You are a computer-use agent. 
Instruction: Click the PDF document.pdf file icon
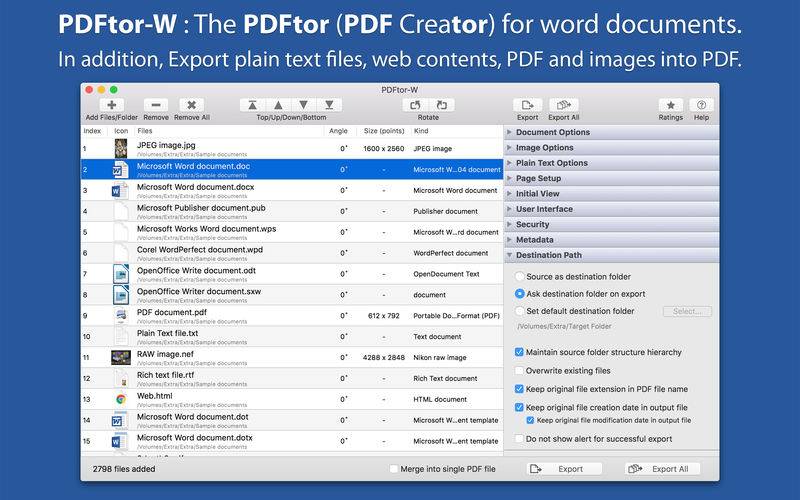(x=121, y=316)
